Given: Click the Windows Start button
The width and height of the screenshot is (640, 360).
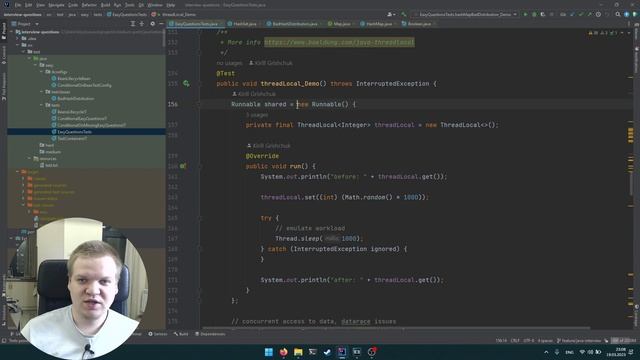Looking at the screenshot, I should point(269,352).
